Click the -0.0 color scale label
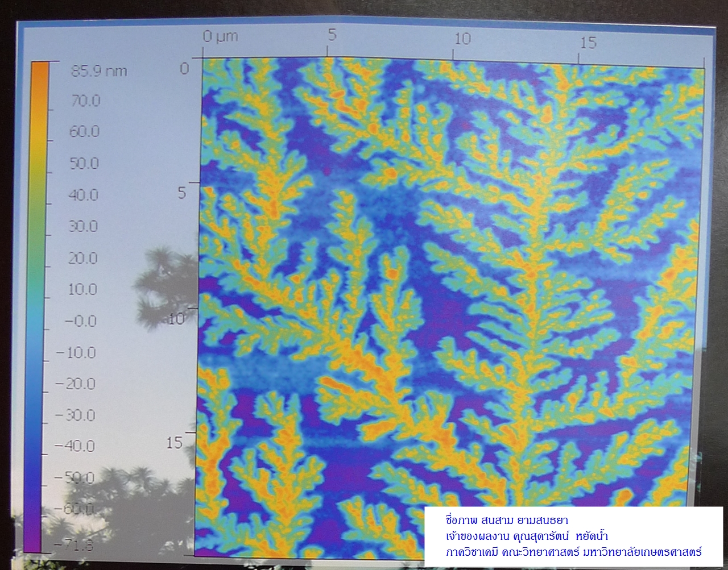This screenshot has width=728, height=570. click(81, 321)
